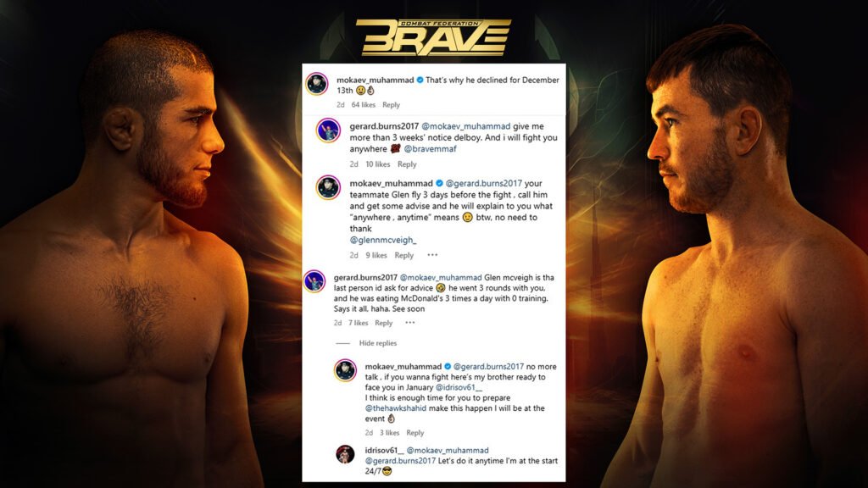
Task: Open the @idrisov61__ mention in Mokaev's reply
Action: tap(459, 387)
